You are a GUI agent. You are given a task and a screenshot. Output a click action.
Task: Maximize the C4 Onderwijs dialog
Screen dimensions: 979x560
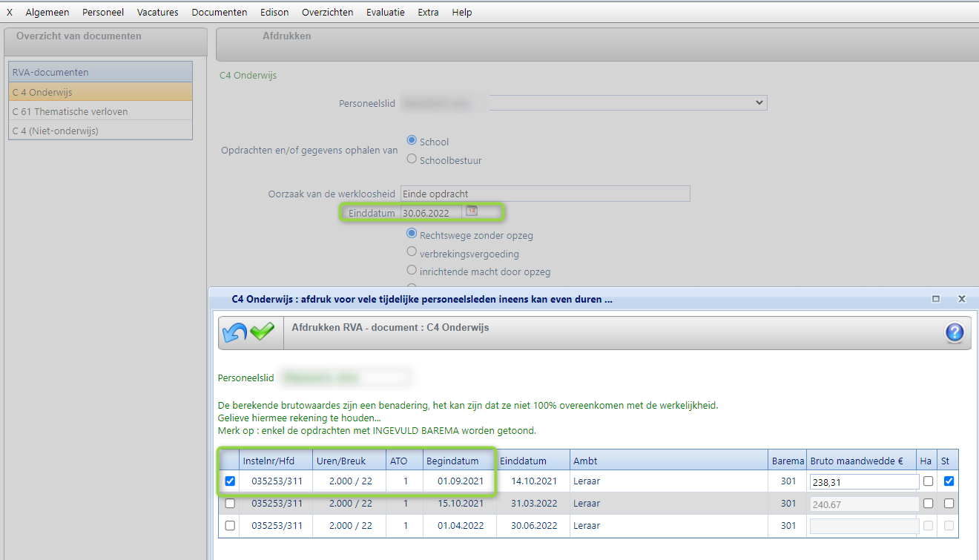[936, 299]
